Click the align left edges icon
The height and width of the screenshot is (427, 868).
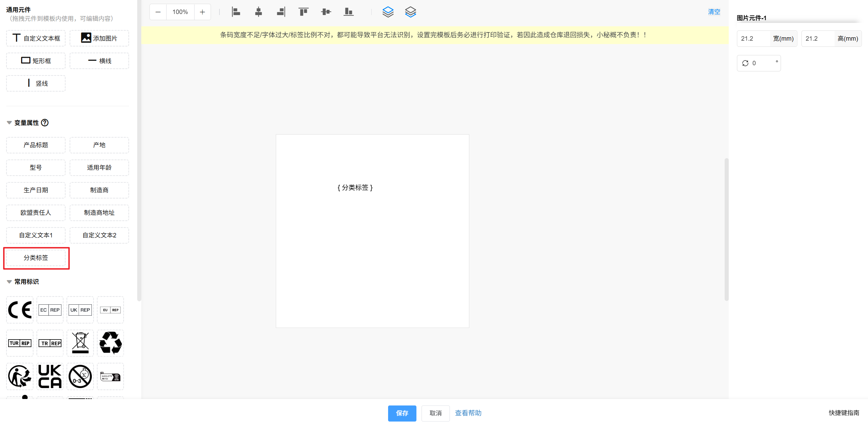(236, 12)
